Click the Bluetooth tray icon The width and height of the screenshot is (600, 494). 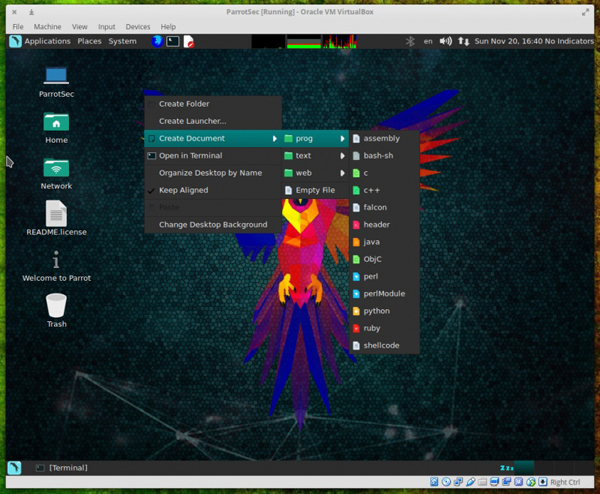click(x=410, y=41)
